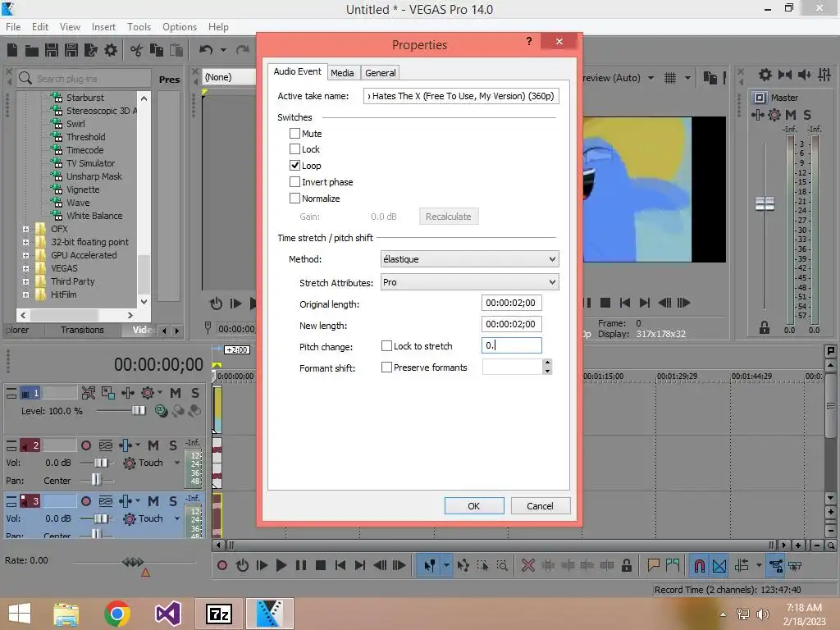Mute video track 1 with M
The width and height of the screenshot is (840, 630).
[x=176, y=393]
